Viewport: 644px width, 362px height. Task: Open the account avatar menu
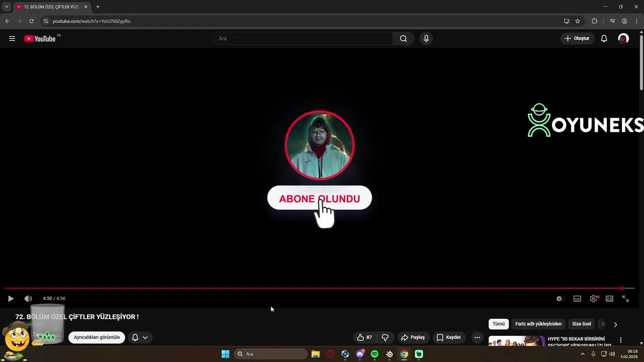coord(623,39)
